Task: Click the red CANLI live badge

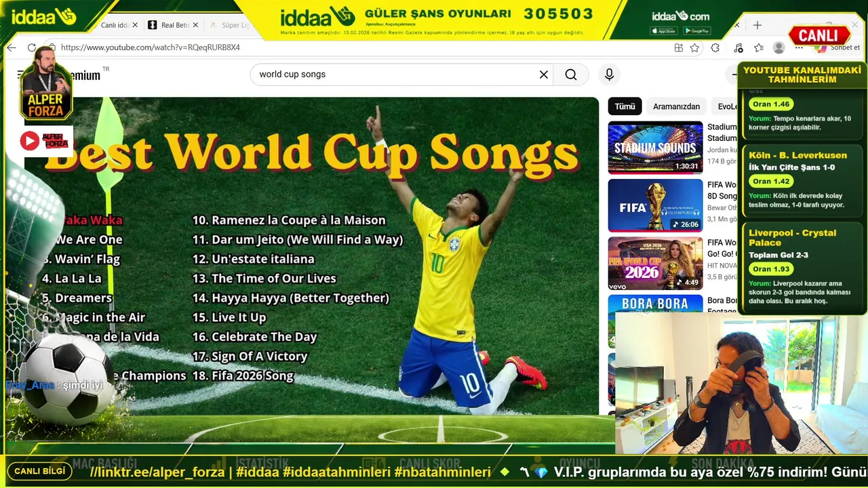Action: [x=820, y=35]
